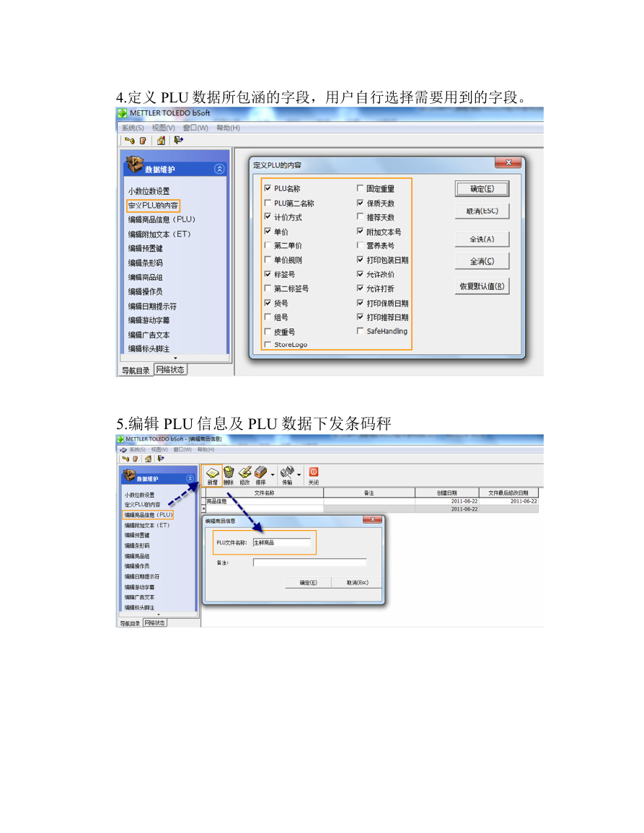Image resolution: width=644 pixels, height=833 pixels.
Task: Collapse the 数据维护 panel in the 编辑商品信息 window
Action: (x=190, y=479)
